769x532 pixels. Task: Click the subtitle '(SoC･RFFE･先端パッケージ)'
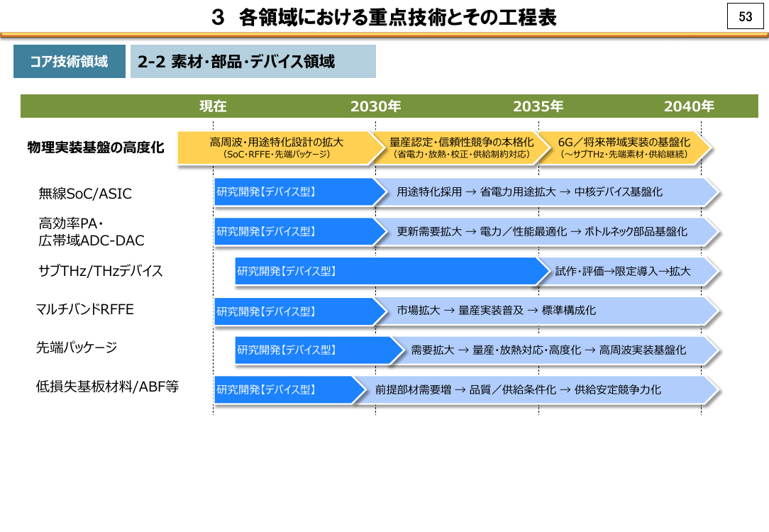pos(277,155)
